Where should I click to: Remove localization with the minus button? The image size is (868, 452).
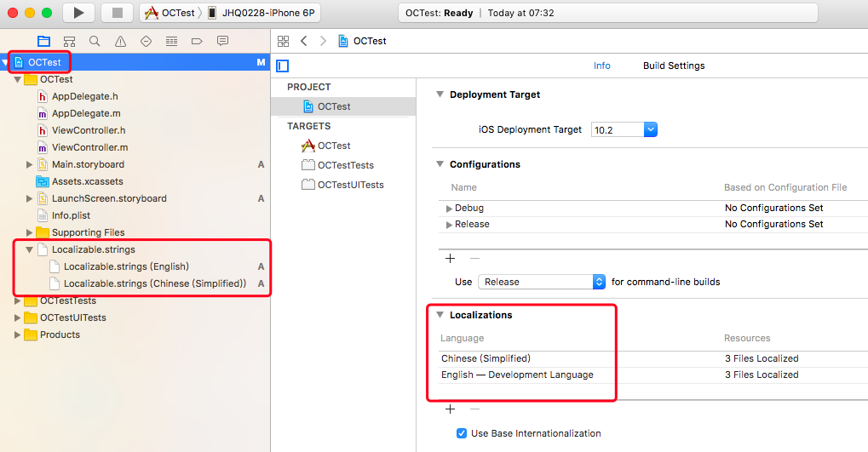click(475, 409)
